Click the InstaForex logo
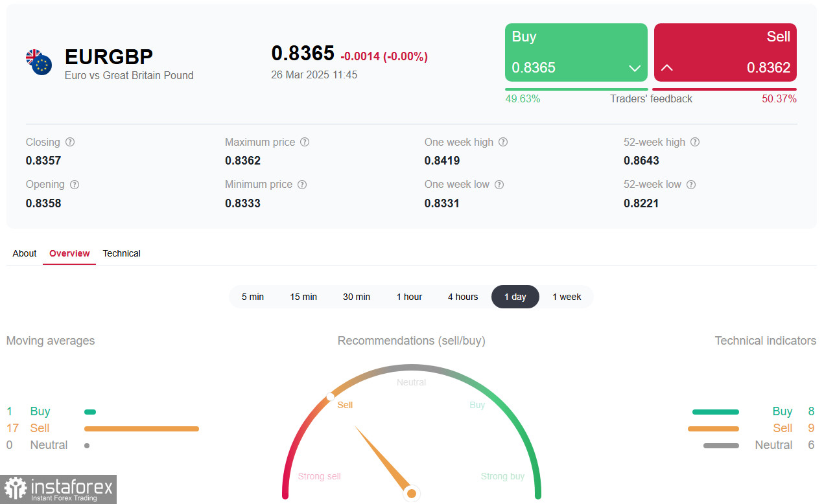This screenshot has height=504, width=824. 58,489
